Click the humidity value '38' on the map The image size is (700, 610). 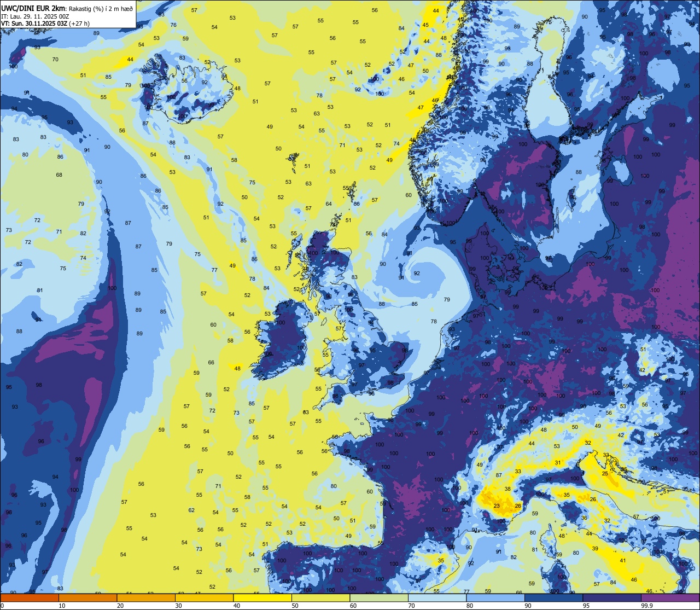point(507,489)
